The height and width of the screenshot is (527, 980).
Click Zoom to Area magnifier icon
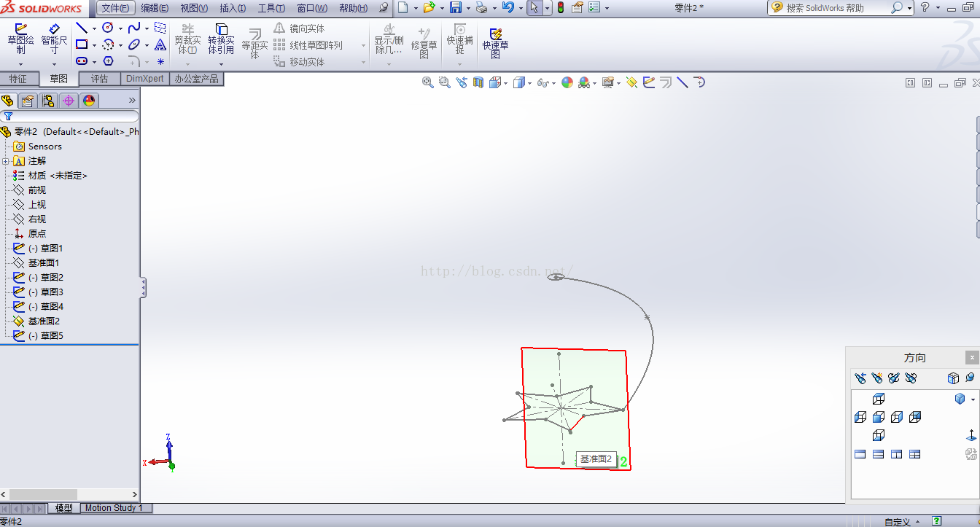point(445,82)
